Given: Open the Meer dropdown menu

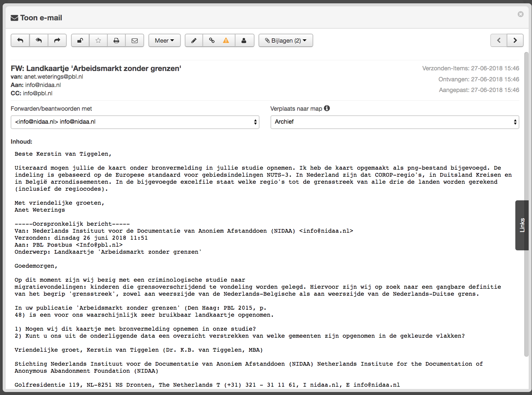Looking at the screenshot, I should click(164, 40).
